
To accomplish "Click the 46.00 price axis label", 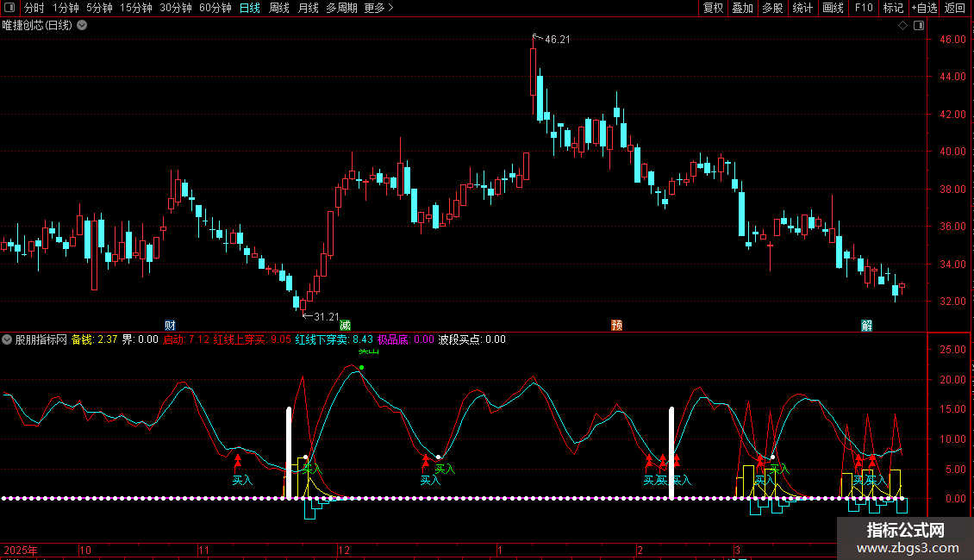I will 952,39.
